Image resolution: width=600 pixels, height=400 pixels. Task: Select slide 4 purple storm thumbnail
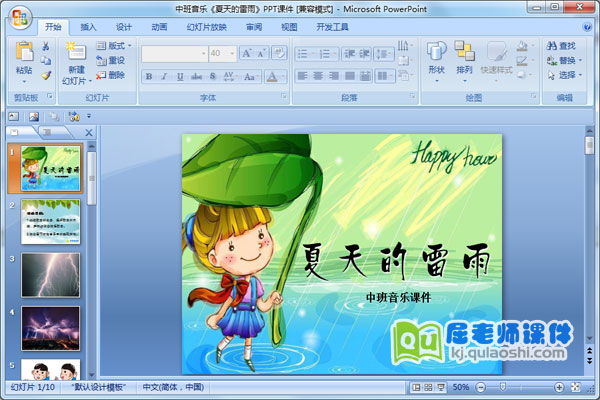(51, 328)
